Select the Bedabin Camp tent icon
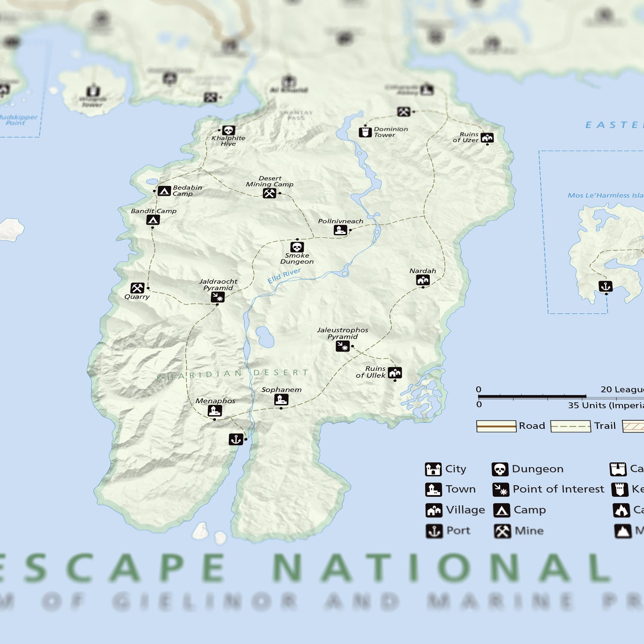Image resolution: width=644 pixels, height=644 pixels. (x=164, y=191)
